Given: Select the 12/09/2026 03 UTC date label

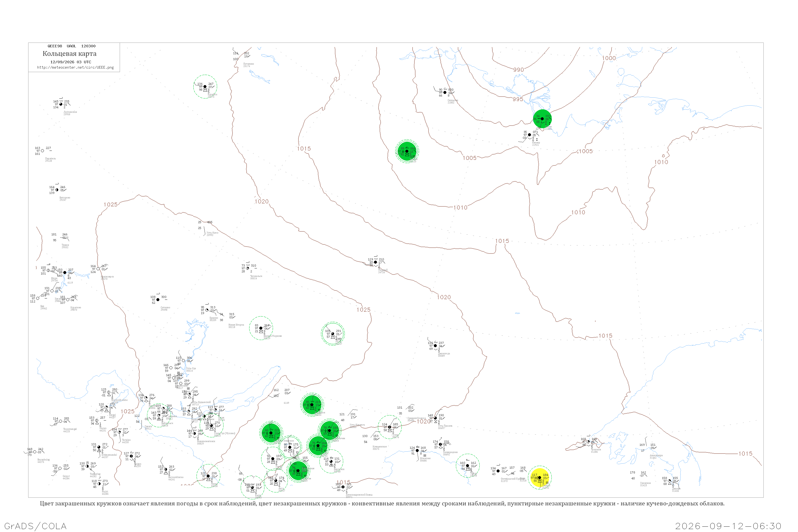Looking at the screenshot, I should coord(70,62).
